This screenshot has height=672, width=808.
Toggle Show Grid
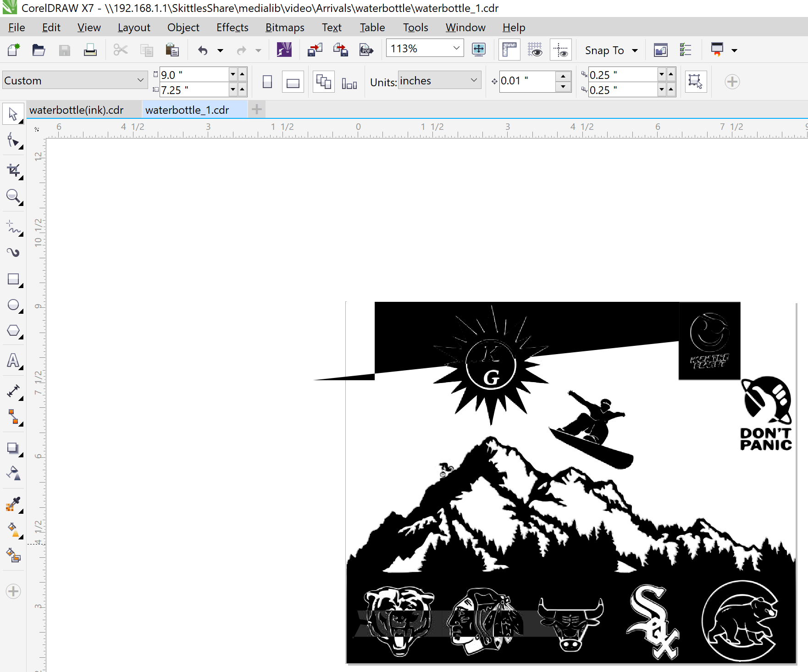tap(535, 50)
